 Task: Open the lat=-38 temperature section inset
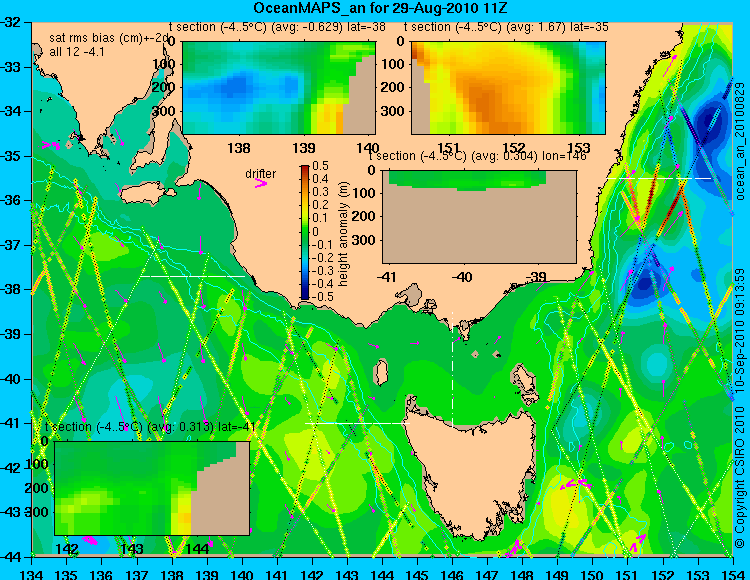coord(279,88)
